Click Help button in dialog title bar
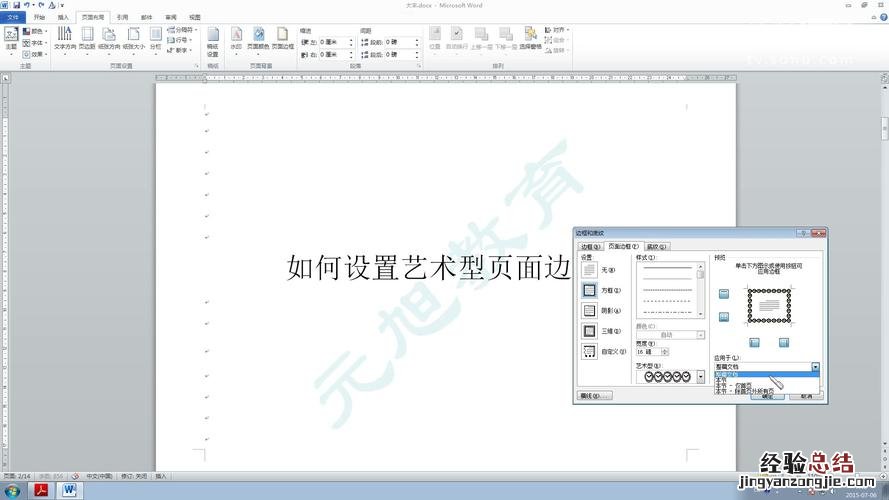Screen dimensions: 889x500 803,233
